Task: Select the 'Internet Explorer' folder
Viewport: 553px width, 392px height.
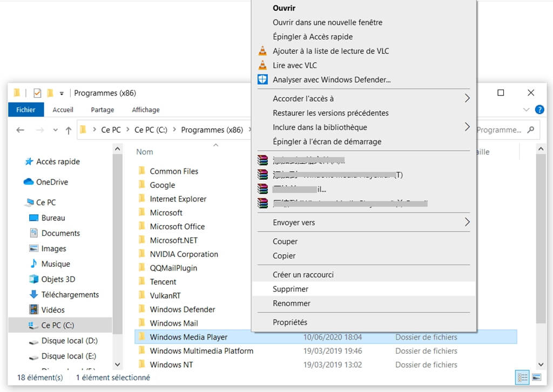Action: coord(178,199)
